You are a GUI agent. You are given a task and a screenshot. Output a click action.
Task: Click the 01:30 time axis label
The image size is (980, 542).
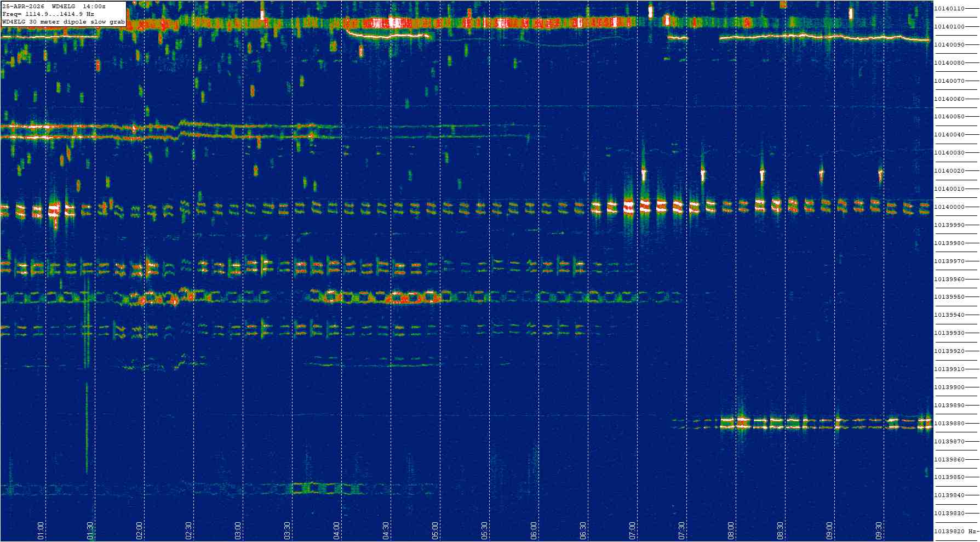(x=90, y=530)
